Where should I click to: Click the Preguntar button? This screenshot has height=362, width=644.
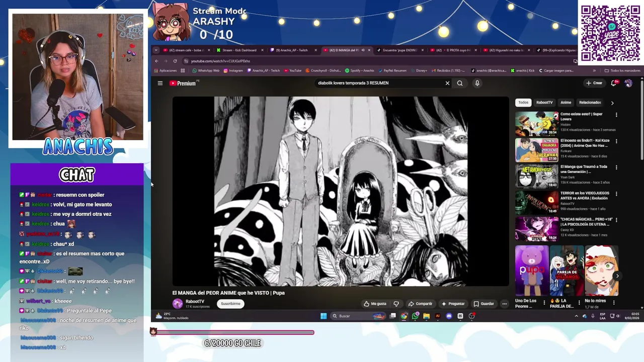coord(453,304)
